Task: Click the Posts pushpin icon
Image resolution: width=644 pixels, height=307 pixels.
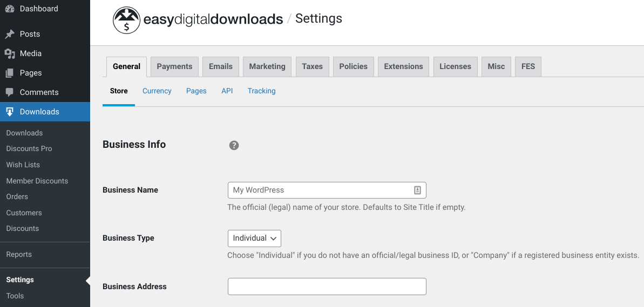Action: coord(9,34)
